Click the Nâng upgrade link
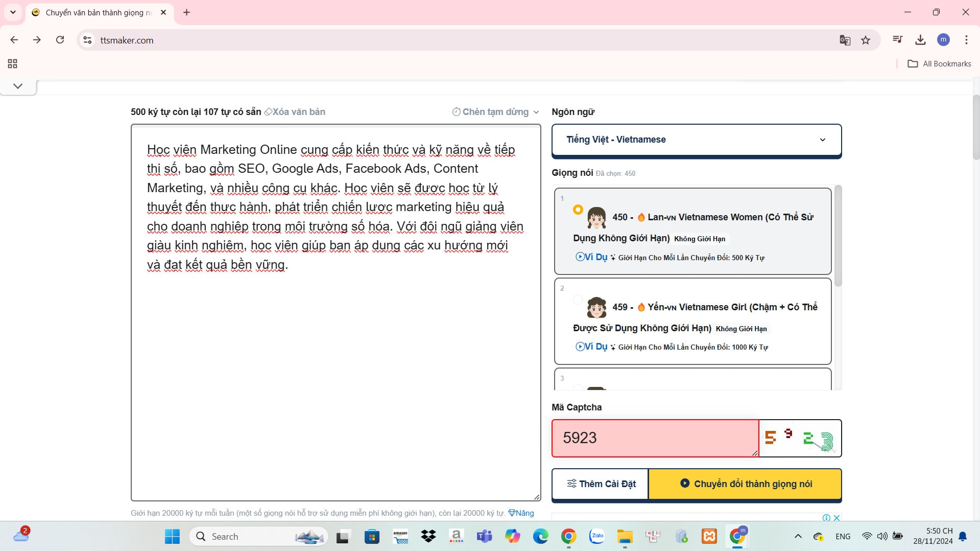 pos(521,513)
